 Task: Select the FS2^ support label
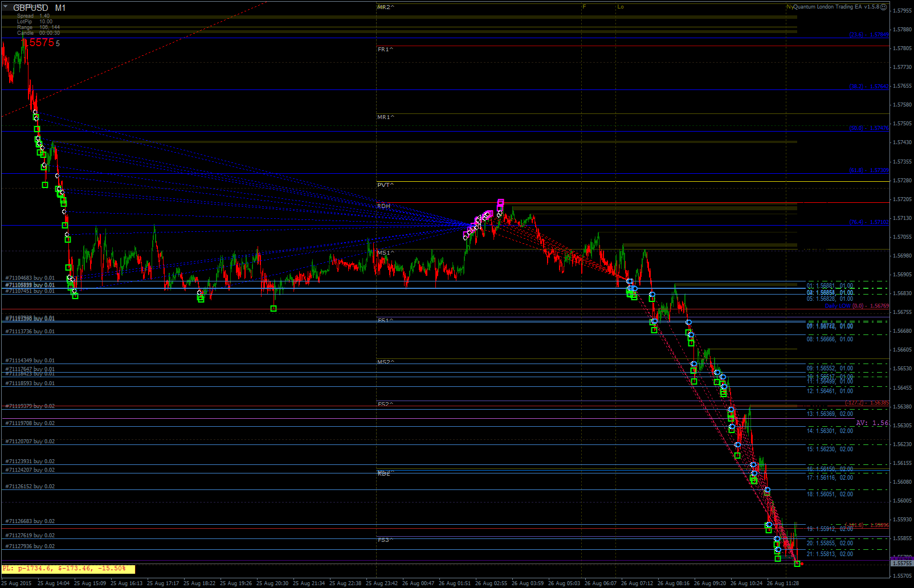coord(385,405)
